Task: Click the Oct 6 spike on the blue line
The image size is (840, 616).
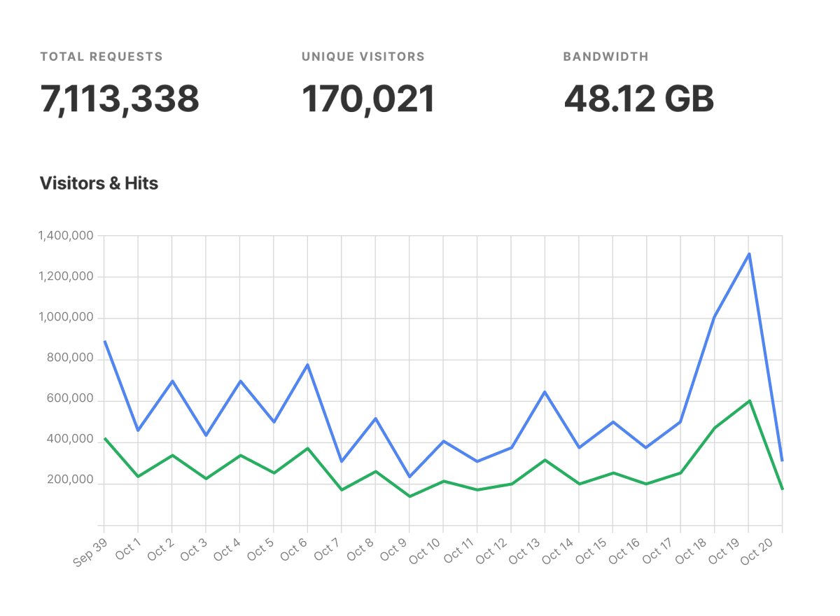Action: click(307, 365)
